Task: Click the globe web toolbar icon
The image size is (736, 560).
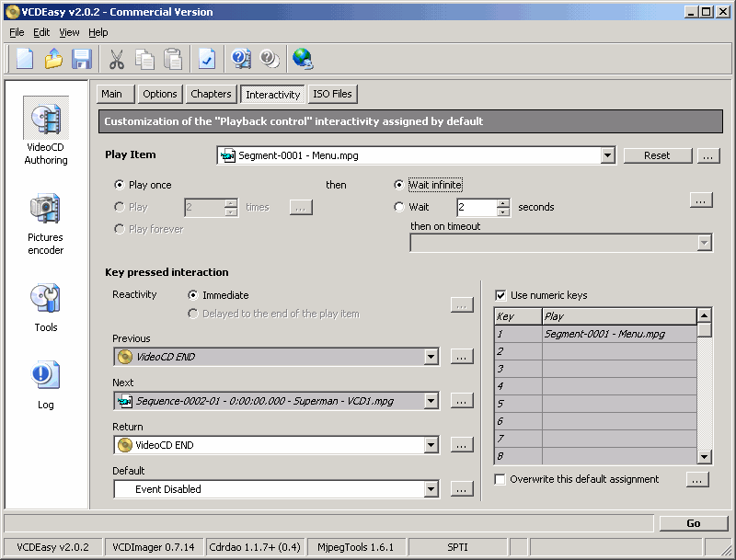Action: tap(303, 60)
